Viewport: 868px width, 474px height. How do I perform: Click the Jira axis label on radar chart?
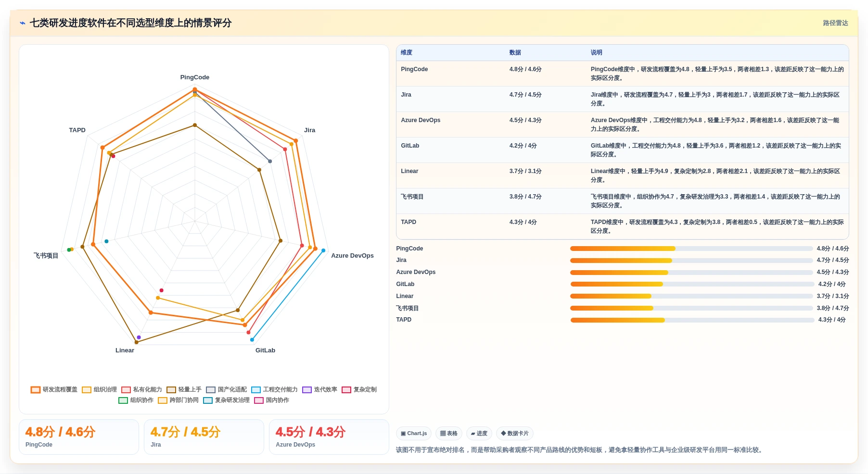click(310, 130)
